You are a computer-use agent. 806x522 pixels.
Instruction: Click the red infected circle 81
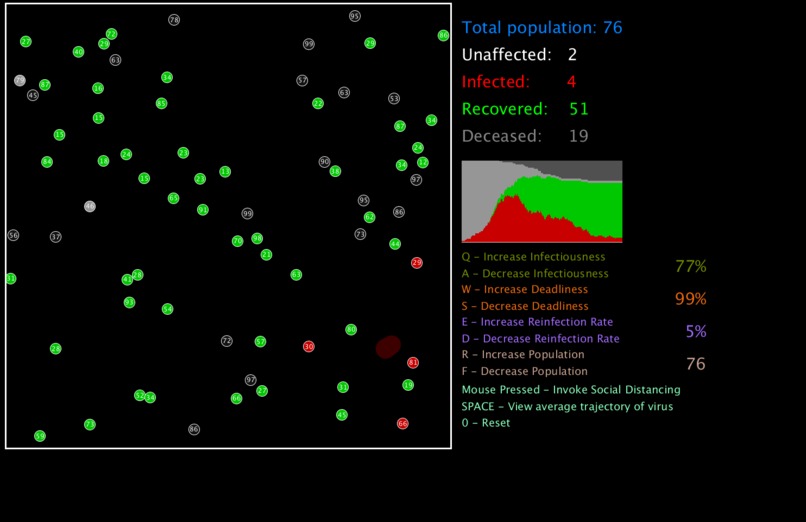(x=413, y=363)
